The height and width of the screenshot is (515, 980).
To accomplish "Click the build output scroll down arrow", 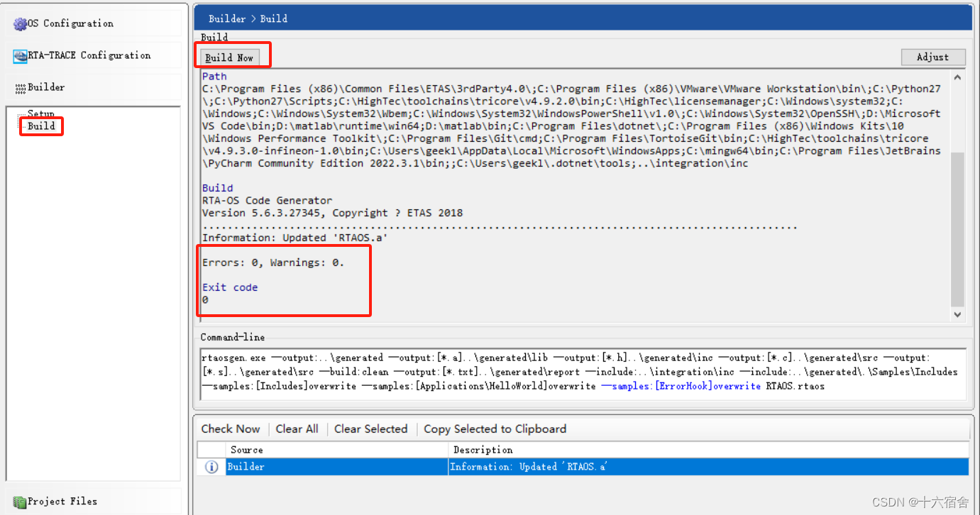I will 957,314.
